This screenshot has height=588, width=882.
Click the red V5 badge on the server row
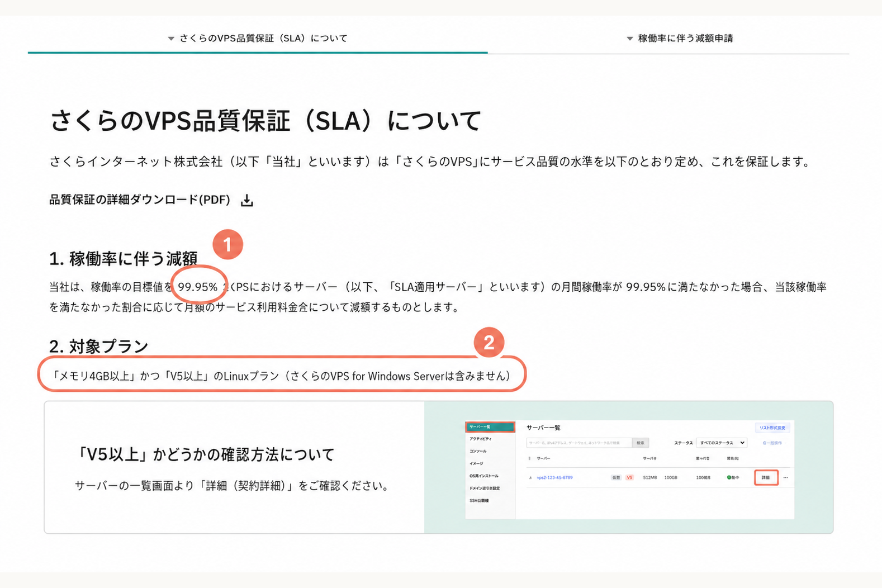[x=629, y=477]
